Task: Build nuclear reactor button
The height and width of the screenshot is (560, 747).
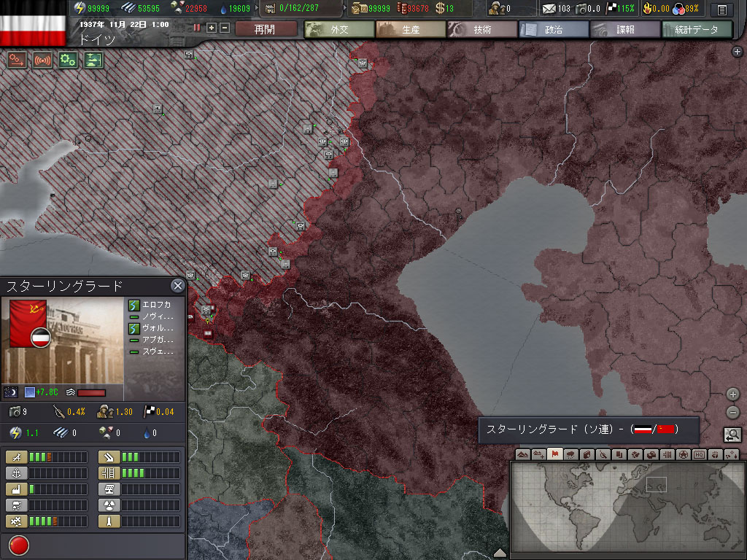Action: pos(109,505)
